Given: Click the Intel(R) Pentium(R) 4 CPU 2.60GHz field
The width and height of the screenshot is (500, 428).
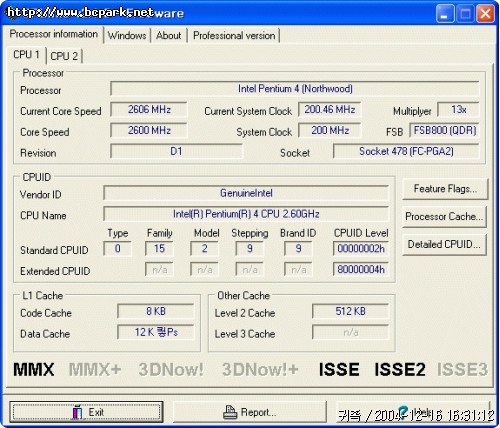Looking at the screenshot, I should [x=246, y=214].
